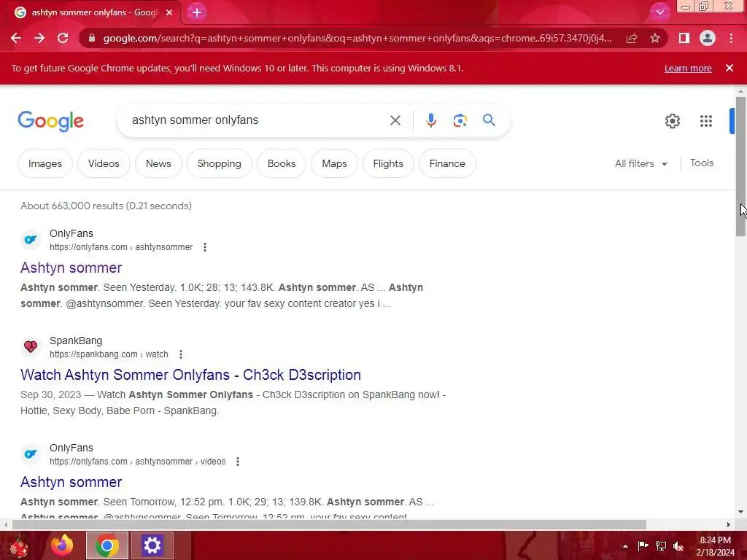Open the settings gear app in taskbar

[x=152, y=545]
